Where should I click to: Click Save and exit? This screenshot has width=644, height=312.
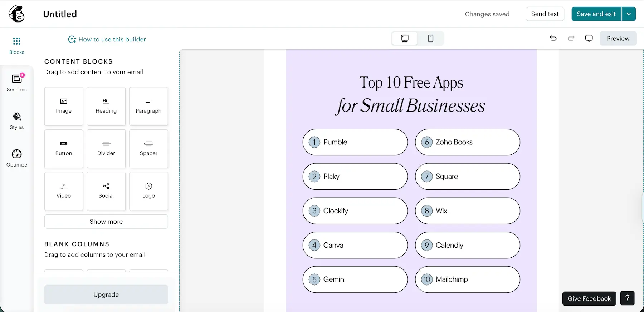596,14
